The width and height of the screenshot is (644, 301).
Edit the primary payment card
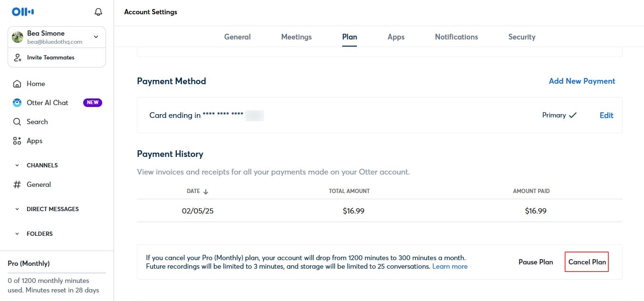[x=606, y=115]
